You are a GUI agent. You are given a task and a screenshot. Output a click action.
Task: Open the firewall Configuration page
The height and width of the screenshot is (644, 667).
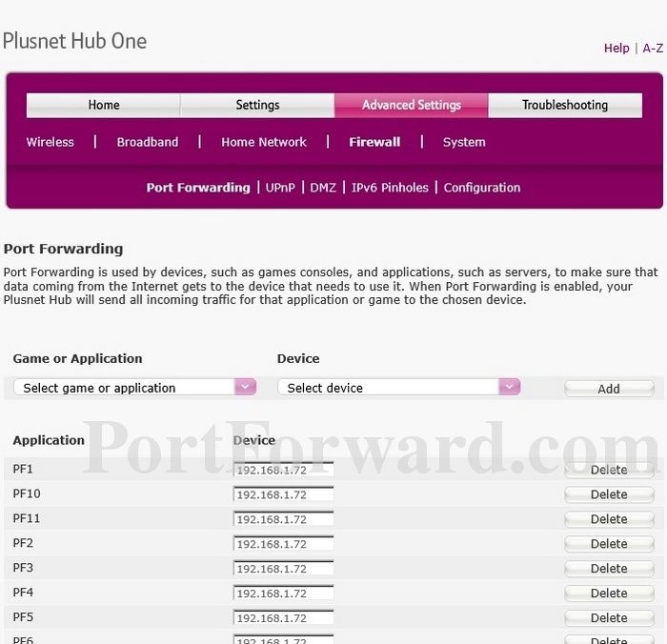click(482, 188)
